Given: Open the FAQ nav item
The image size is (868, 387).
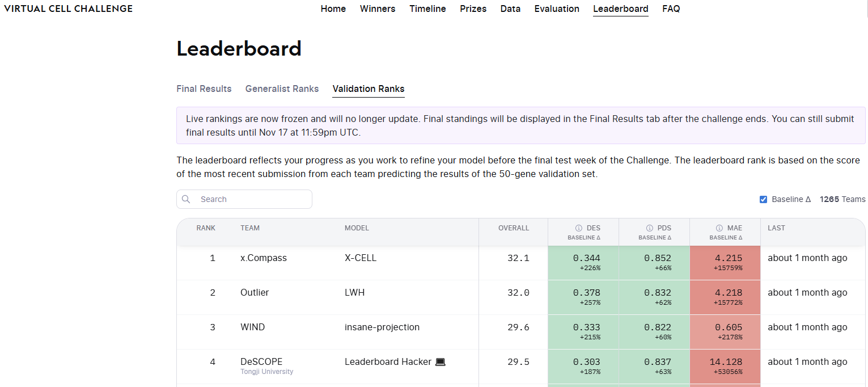Looking at the screenshot, I should pyautogui.click(x=671, y=9).
